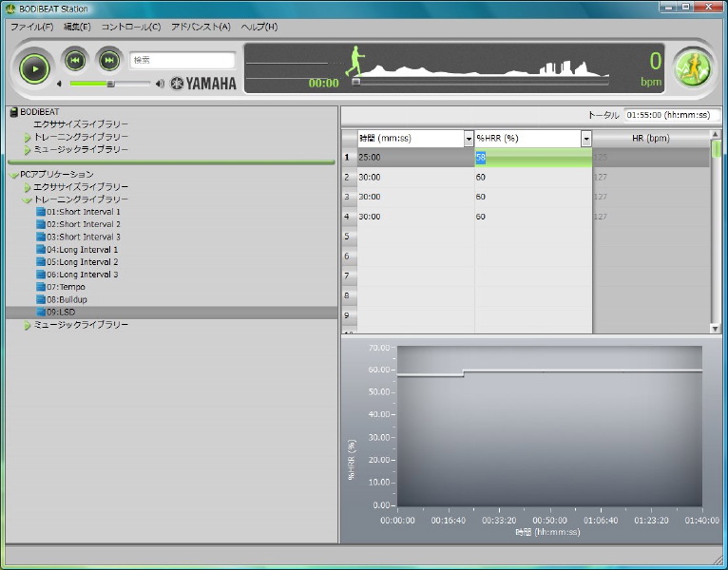
Task: Collapse the PCアプリケーション tree node
Action: click(x=14, y=175)
